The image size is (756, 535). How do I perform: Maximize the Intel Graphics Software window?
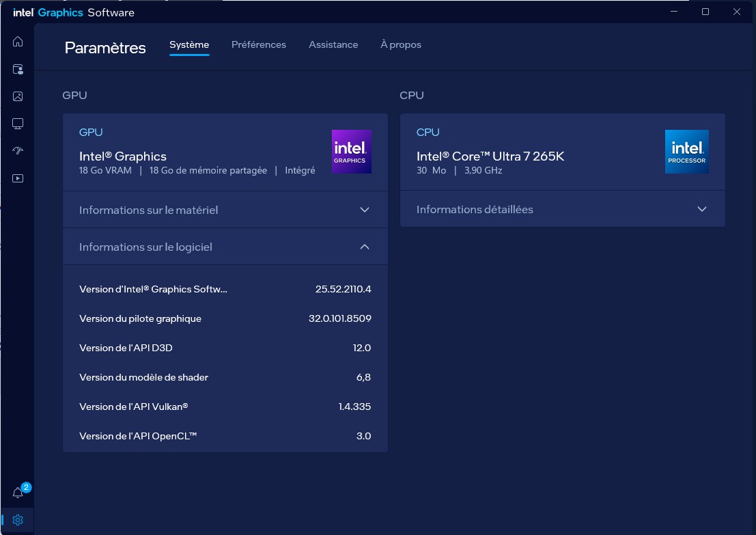click(x=705, y=12)
